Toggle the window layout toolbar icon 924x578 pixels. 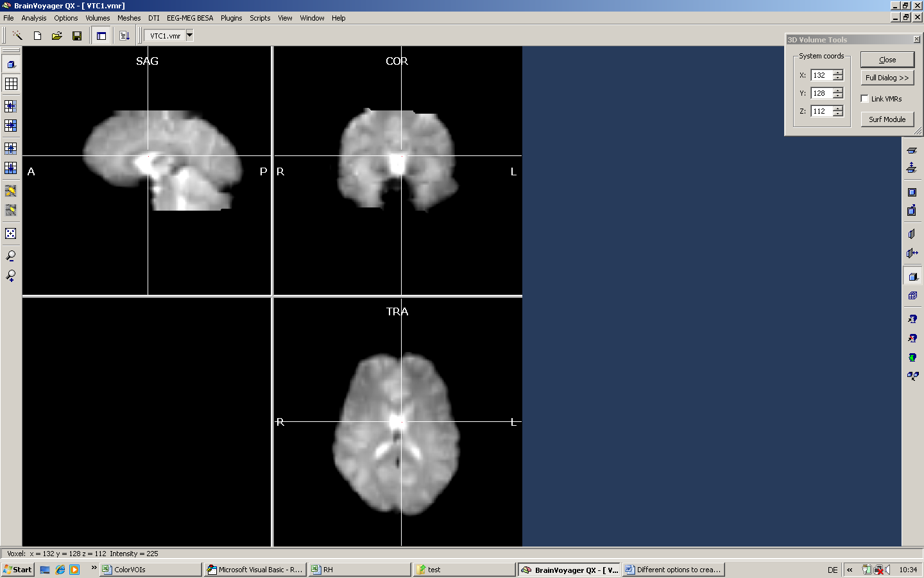101,36
